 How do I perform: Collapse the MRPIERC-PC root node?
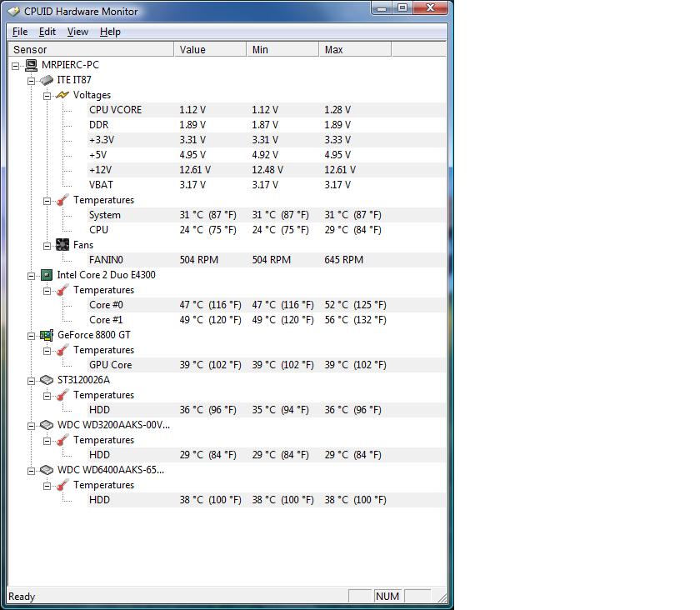pyautogui.click(x=16, y=66)
